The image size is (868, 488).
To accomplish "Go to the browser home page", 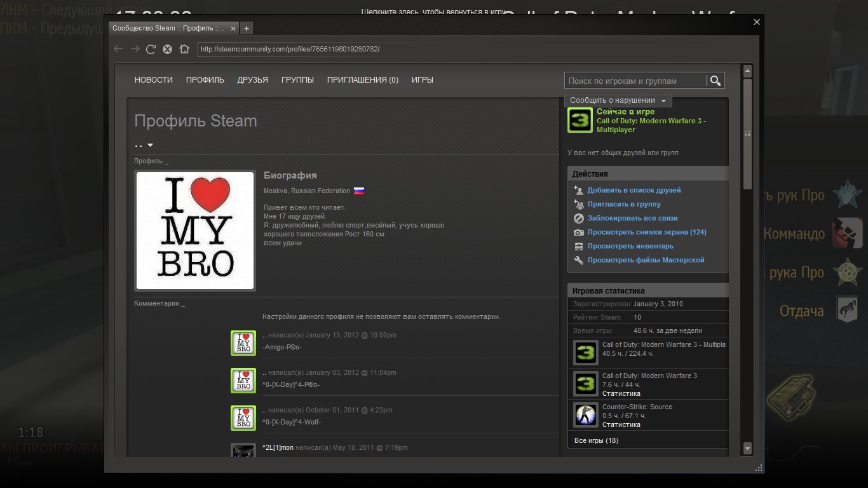I will (x=184, y=49).
